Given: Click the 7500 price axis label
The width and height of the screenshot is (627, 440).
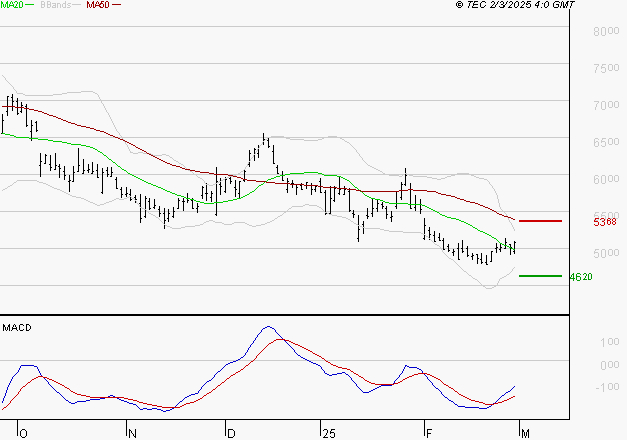Looking at the screenshot, I should (x=606, y=68).
